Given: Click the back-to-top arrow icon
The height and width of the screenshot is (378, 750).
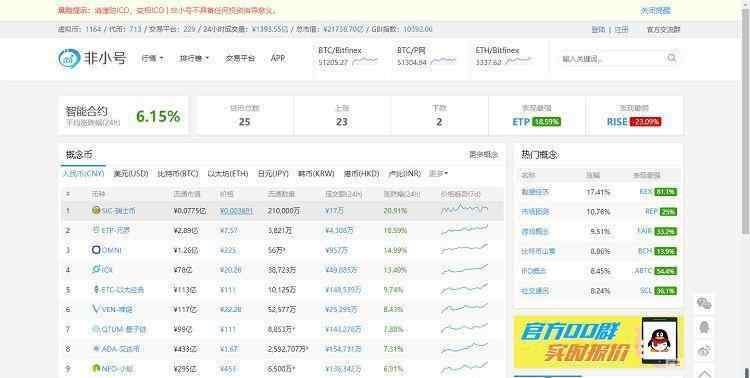Looking at the screenshot, I should (x=704, y=373).
